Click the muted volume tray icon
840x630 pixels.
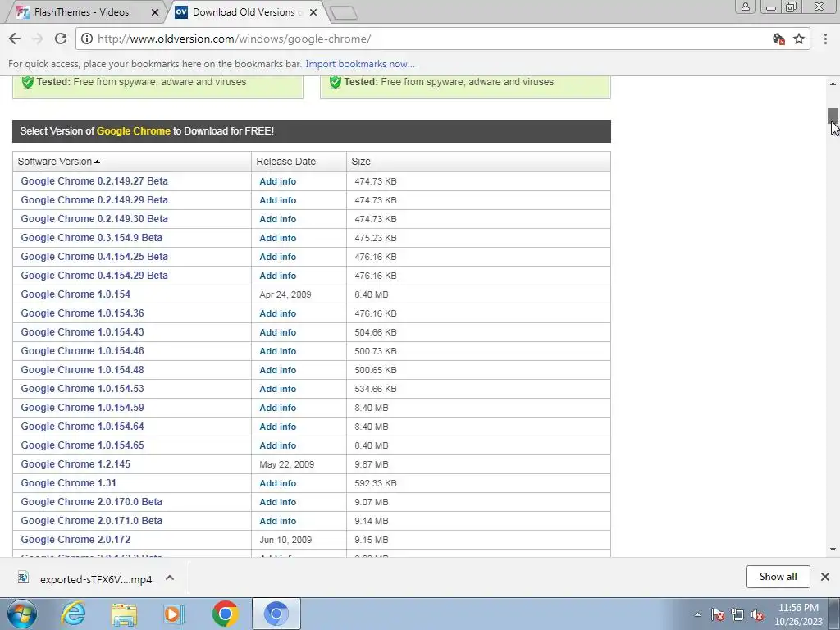pyautogui.click(x=757, y=615)
